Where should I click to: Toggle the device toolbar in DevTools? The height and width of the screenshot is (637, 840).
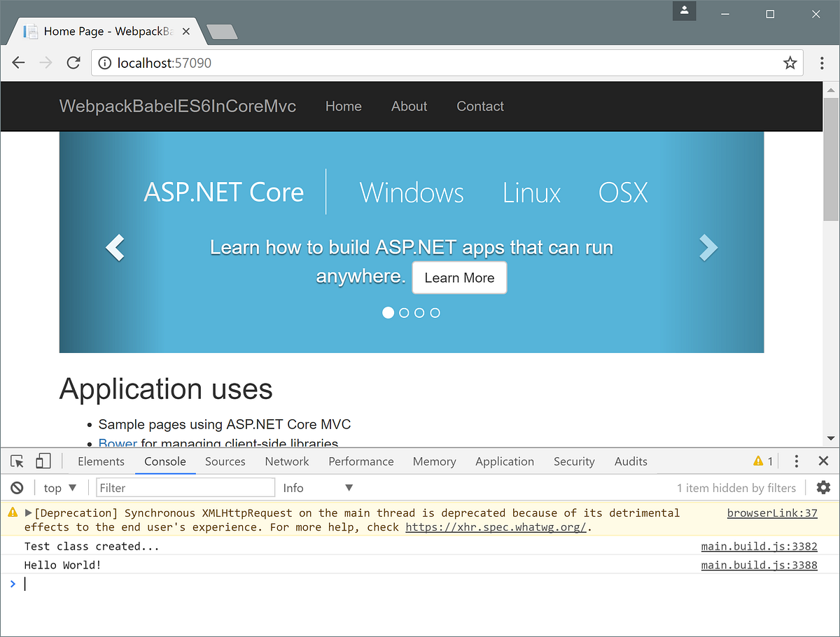coord(43,461)
